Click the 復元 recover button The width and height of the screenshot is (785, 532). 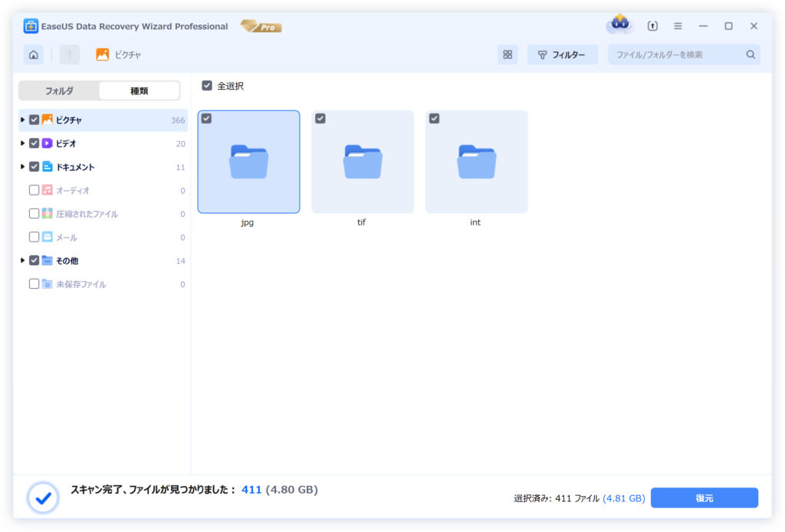coord(704,498)
